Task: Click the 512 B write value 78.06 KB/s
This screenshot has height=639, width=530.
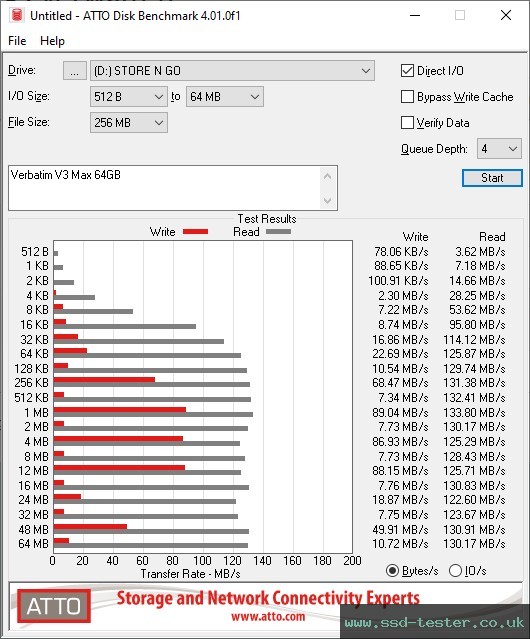Action: [401, 252]
